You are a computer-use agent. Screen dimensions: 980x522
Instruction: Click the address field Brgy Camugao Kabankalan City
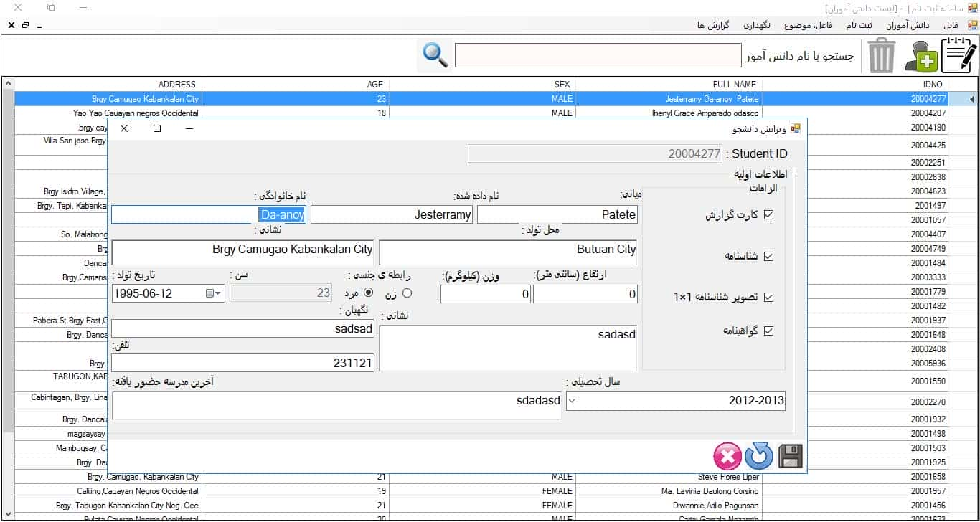(x=242, y=252)
